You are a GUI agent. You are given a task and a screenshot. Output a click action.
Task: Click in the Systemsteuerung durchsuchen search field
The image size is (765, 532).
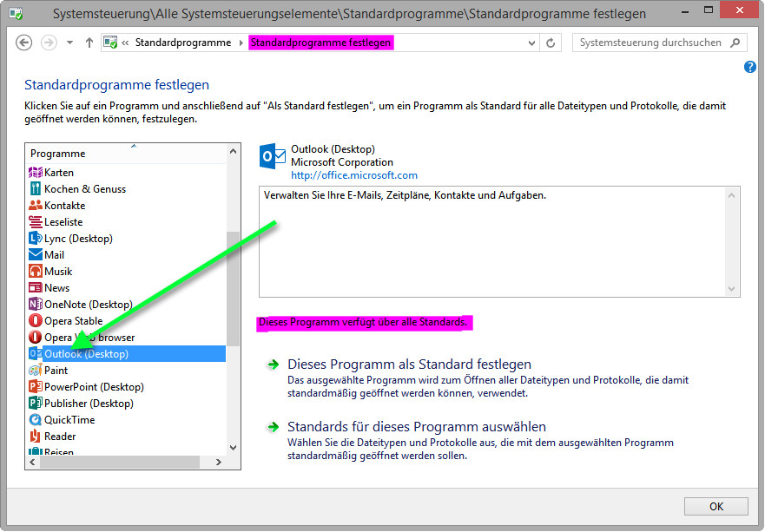point(651,43)
